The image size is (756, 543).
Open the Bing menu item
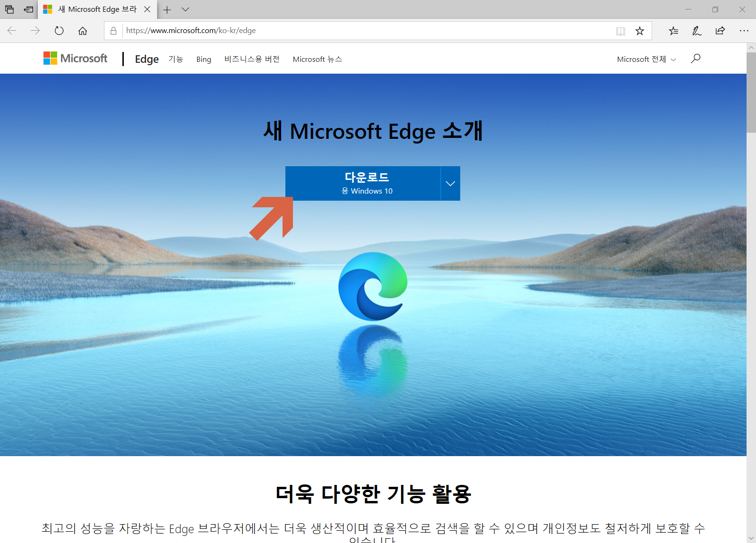(x=204, y=59)
